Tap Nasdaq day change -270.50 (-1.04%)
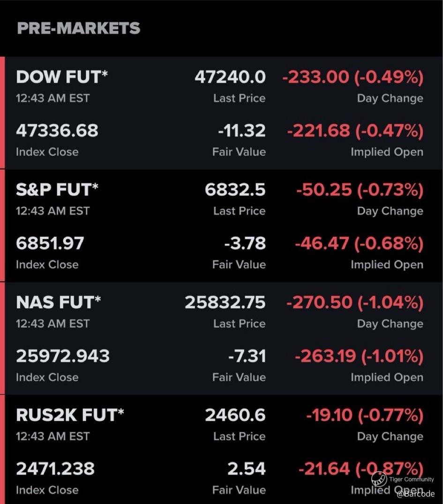443x504 pixels. pos(354,302)
